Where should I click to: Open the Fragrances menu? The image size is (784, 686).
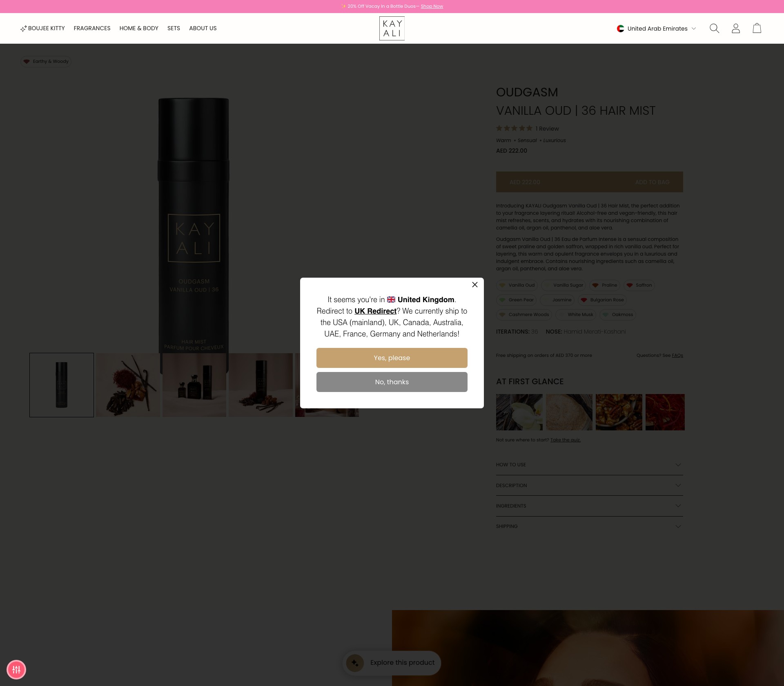[92, 28]
